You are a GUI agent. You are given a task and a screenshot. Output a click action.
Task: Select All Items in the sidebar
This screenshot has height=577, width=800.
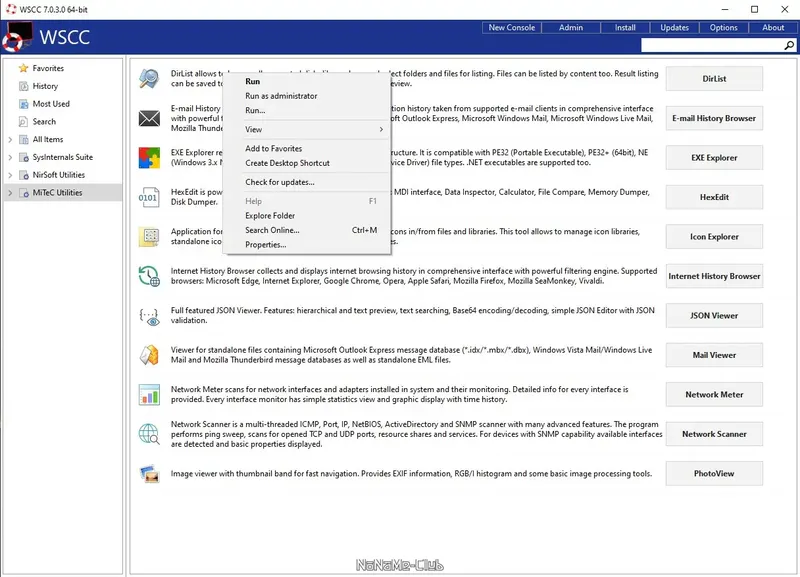click(48, 139)
